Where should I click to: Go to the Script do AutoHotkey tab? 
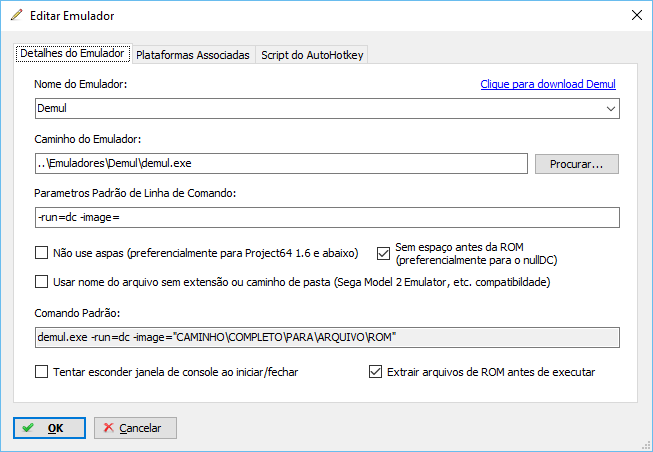click(x=313, y=55)
